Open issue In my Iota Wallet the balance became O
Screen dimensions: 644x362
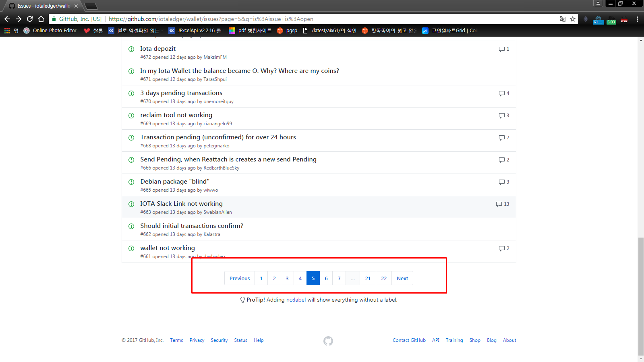pyautogui.click(x=240, y=70)
